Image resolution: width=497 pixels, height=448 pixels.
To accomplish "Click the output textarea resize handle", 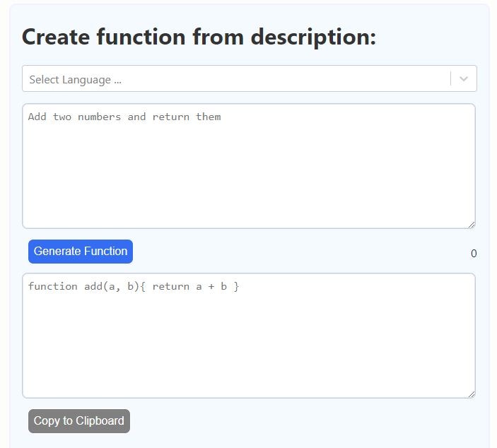I will point(472,394).
